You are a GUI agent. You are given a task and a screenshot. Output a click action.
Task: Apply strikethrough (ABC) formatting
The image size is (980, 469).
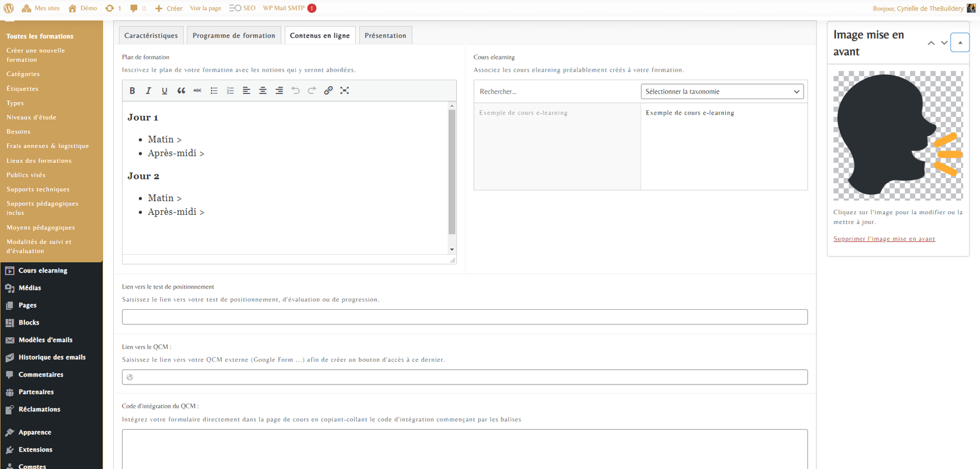pos(197,91)
